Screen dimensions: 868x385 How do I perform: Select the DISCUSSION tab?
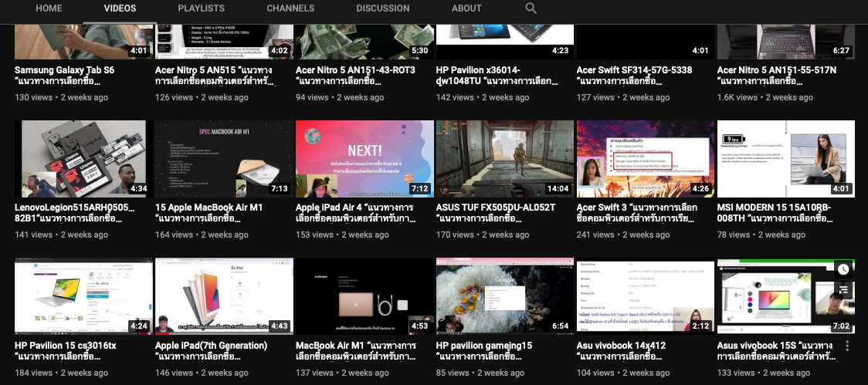pos(383,8)
